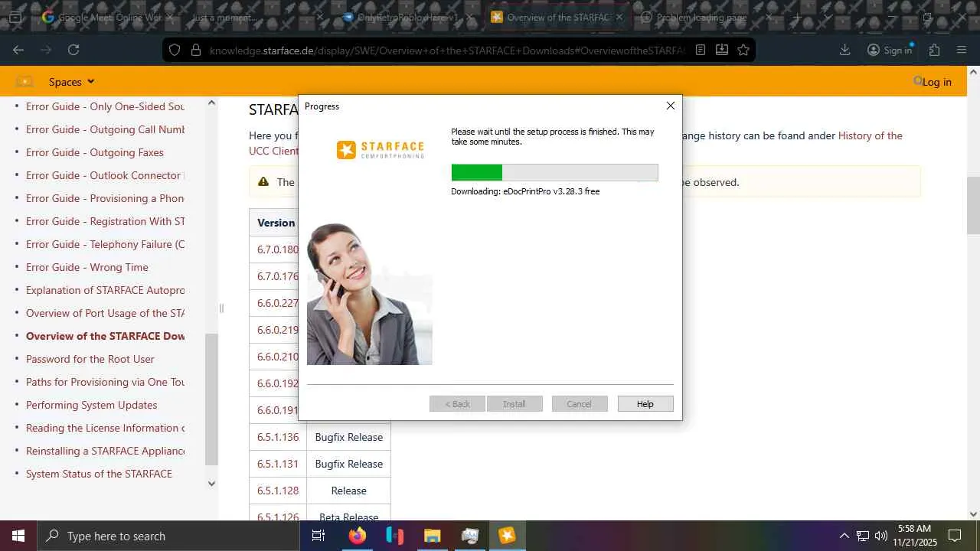980x551 pixels.
Task: Open Error Guide - Only One-Sided Sound
Action: tap(105, 106)
